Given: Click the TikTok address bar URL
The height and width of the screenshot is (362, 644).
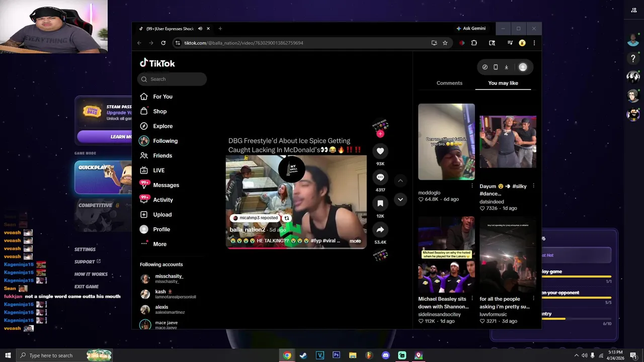Looking at the screenshot, I should click(x=244, y=43).
